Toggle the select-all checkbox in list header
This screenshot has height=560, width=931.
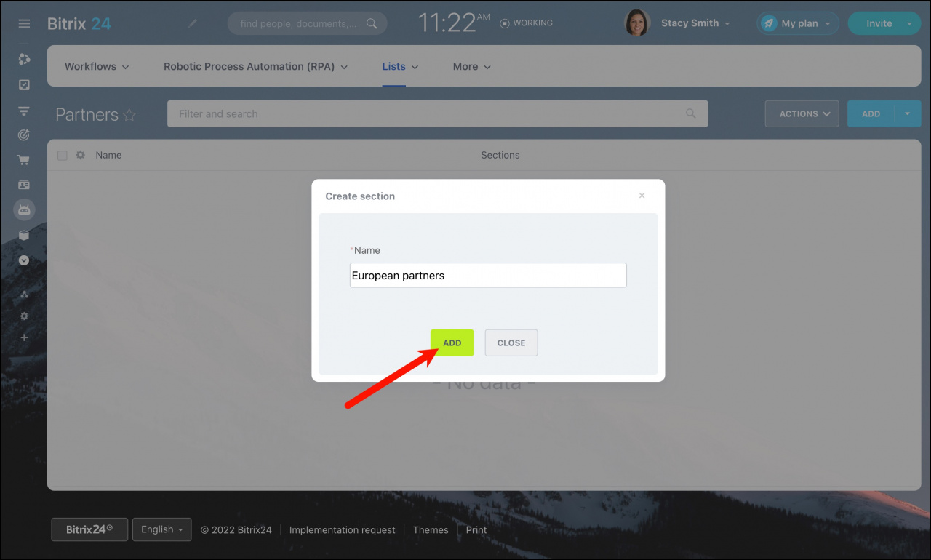(x=62, y=155)
